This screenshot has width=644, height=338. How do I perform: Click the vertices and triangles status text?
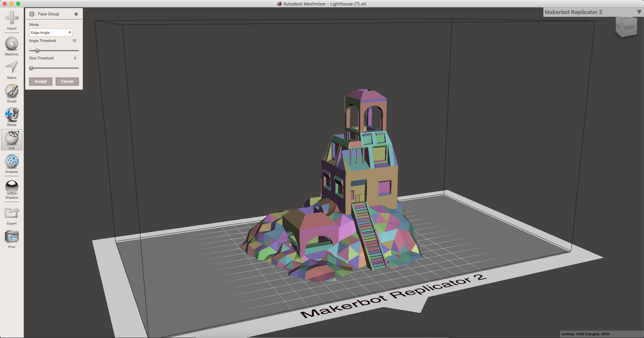pyautogui.click(x=585, y=334)
